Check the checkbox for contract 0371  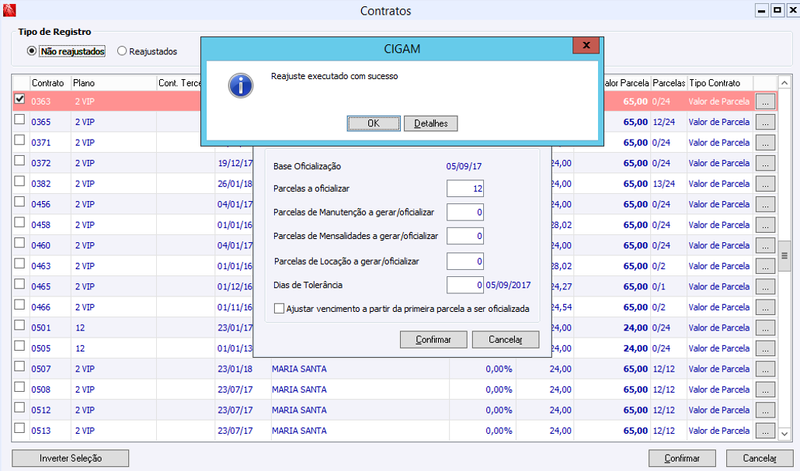tap(19, 140)
